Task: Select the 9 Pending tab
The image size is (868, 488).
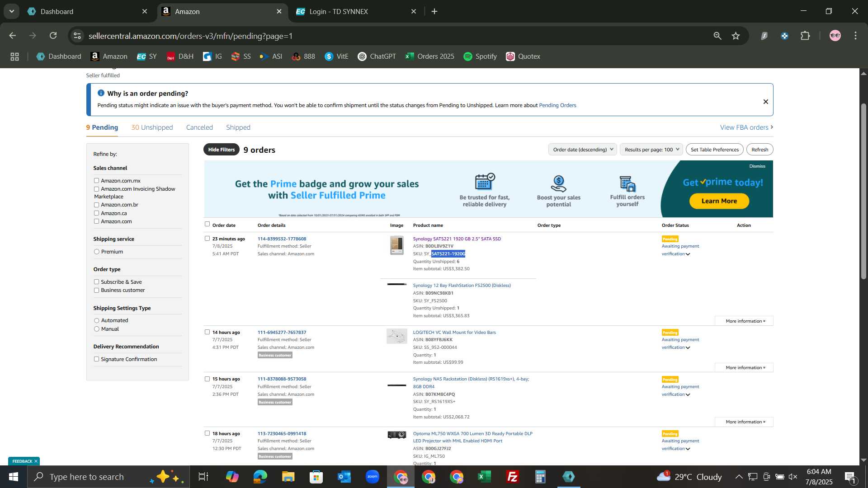Action: point(102,127)
